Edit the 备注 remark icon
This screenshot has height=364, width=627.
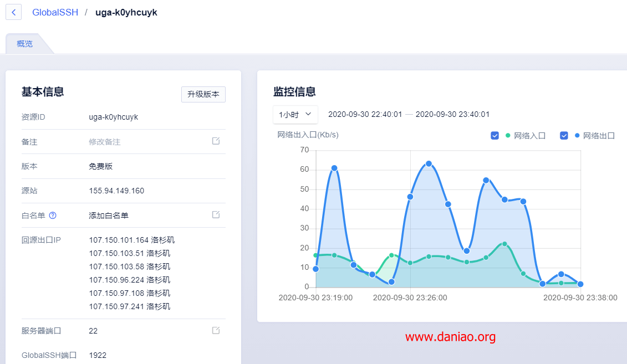click(216, 141)
